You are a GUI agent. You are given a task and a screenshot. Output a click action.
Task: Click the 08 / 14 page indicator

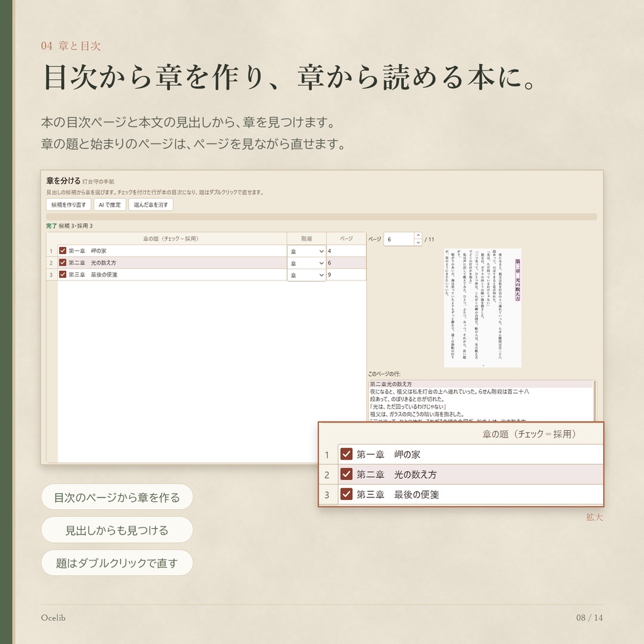(x=589, y=618)
